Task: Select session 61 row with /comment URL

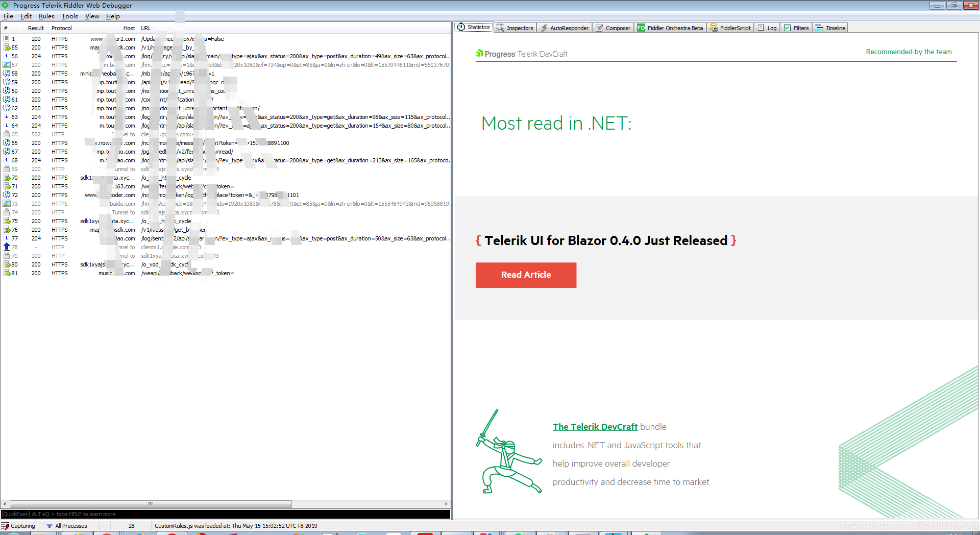Action: click(x=225, y=100)
